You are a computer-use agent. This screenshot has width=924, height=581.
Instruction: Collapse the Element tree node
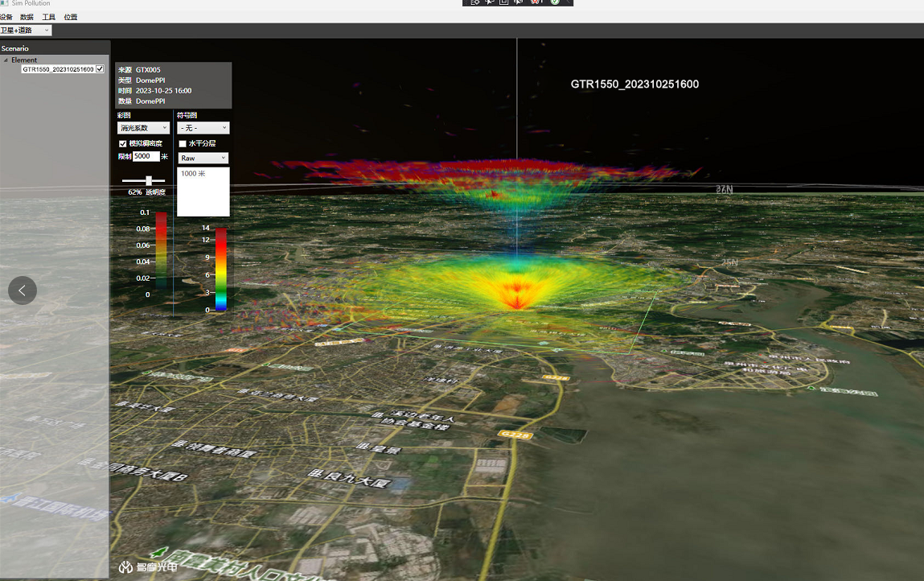6,60
